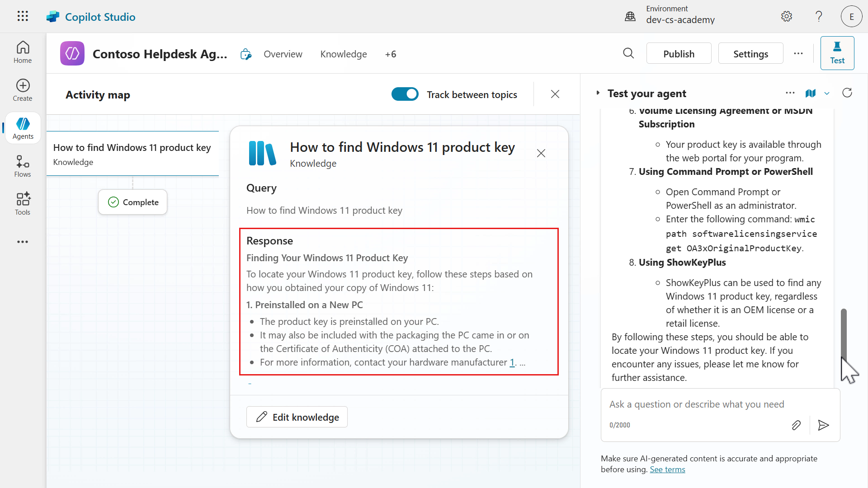
Task: Switch to the Knowledge tab
Action: 344,54
